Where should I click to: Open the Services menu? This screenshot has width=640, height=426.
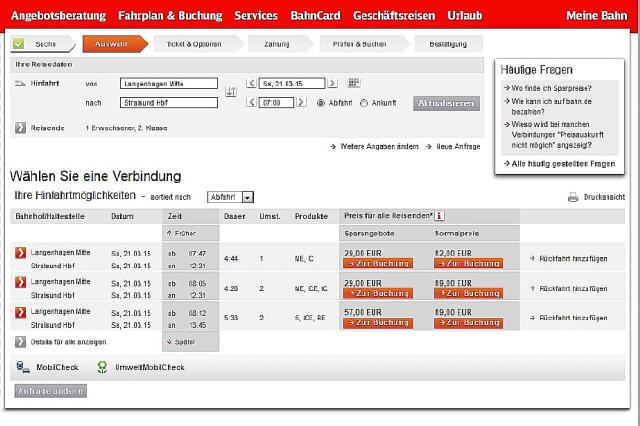(x=256, y=16)
